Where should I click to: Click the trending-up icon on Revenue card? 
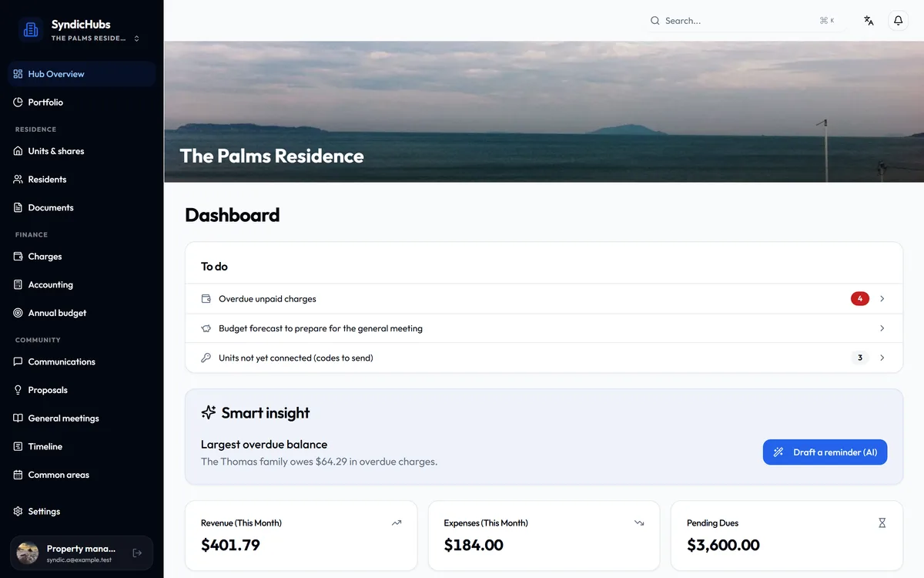397,523
